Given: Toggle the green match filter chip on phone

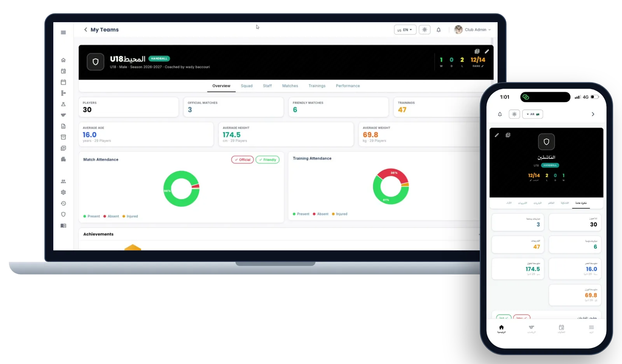Looking at the screenshot, I should [x=504, y=317].
